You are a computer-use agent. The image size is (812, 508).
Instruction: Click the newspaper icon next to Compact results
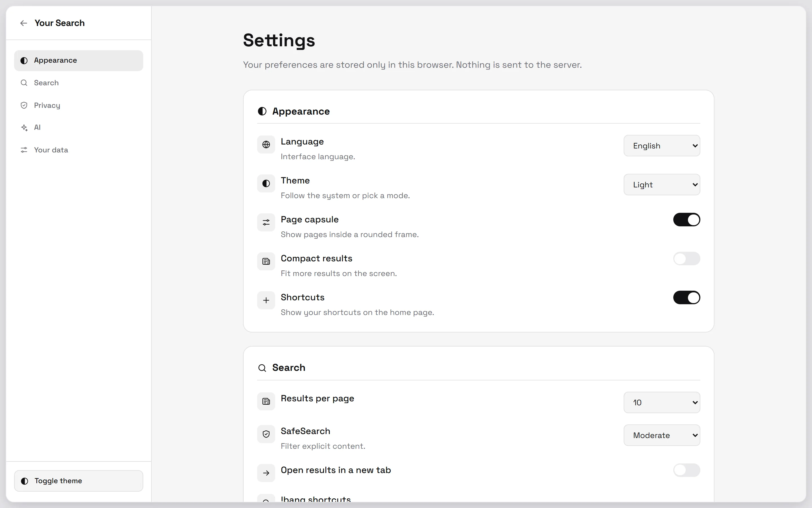266,261
